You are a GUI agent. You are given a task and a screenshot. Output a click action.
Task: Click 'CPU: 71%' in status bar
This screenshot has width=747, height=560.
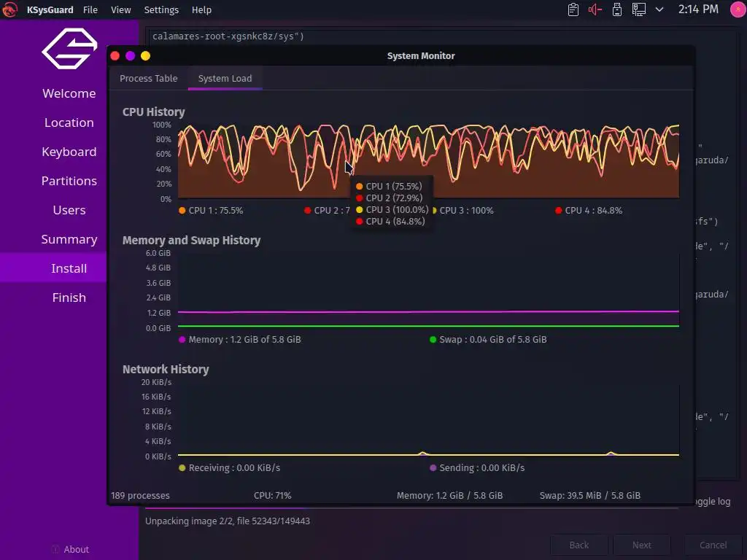click(273, 496)
